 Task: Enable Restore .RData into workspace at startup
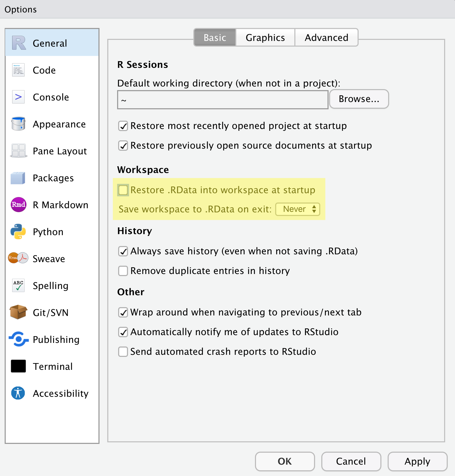point(123,190)
